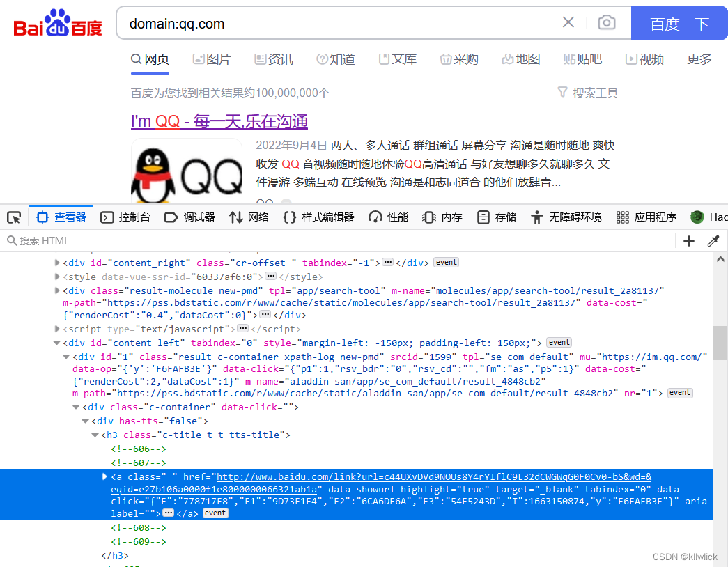728x567 pixels.
Task: Click the plus icon to create node
Action: pyautogui.click(x=689, y=241)
